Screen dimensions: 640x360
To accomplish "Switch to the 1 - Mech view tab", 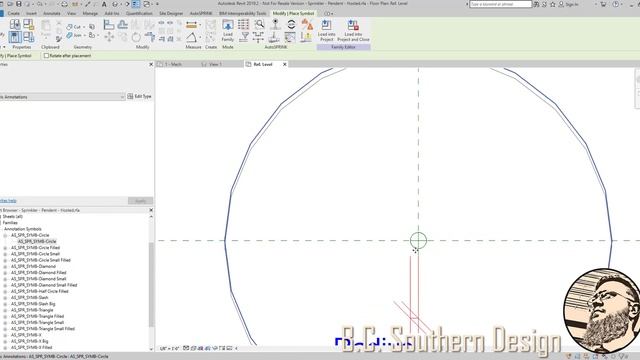I will point(173,64).
